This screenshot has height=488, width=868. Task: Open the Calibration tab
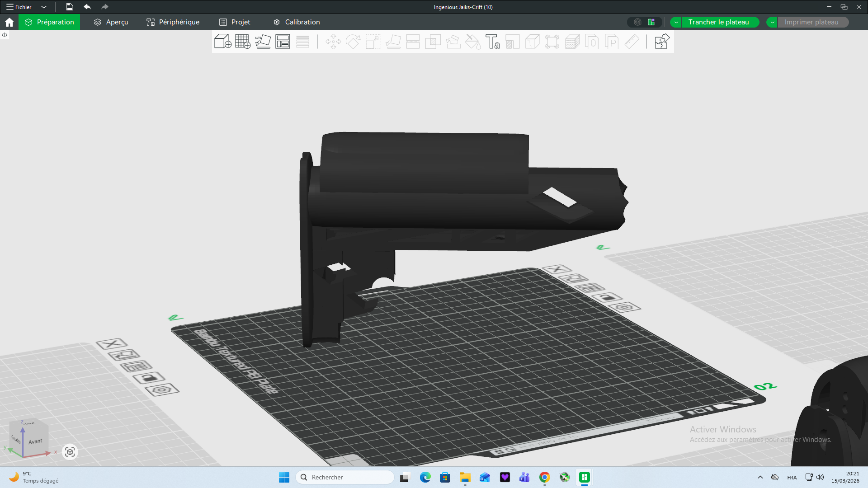tap(297, 22)
